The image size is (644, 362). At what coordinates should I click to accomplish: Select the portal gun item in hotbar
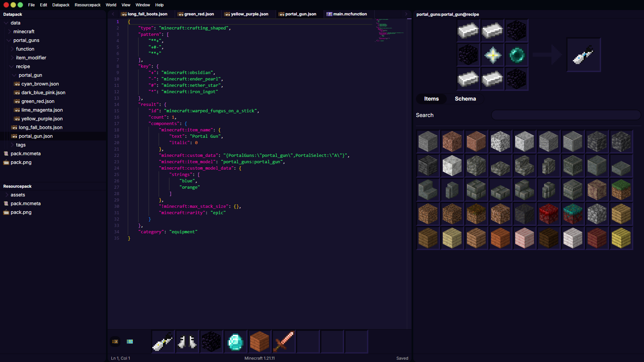(163, 342)
